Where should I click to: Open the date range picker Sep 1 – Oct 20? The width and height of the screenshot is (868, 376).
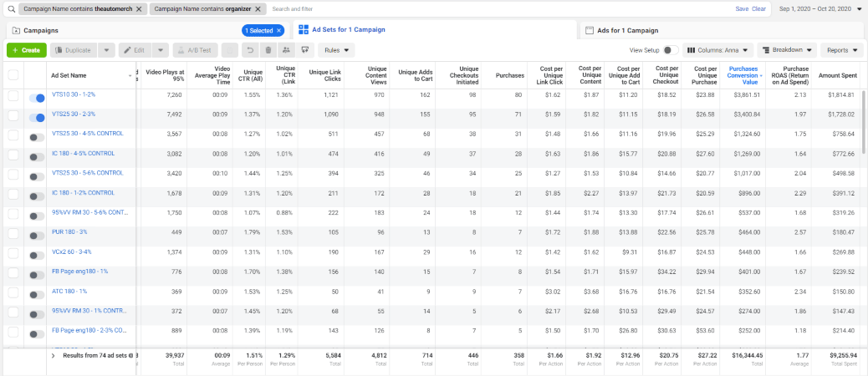click(x=819, y=8)
